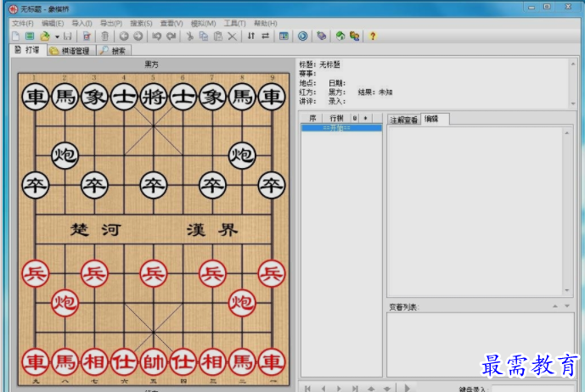Open the 导出(P) menu
This screenshot has height=392, width=585.
tap(111, 24)
